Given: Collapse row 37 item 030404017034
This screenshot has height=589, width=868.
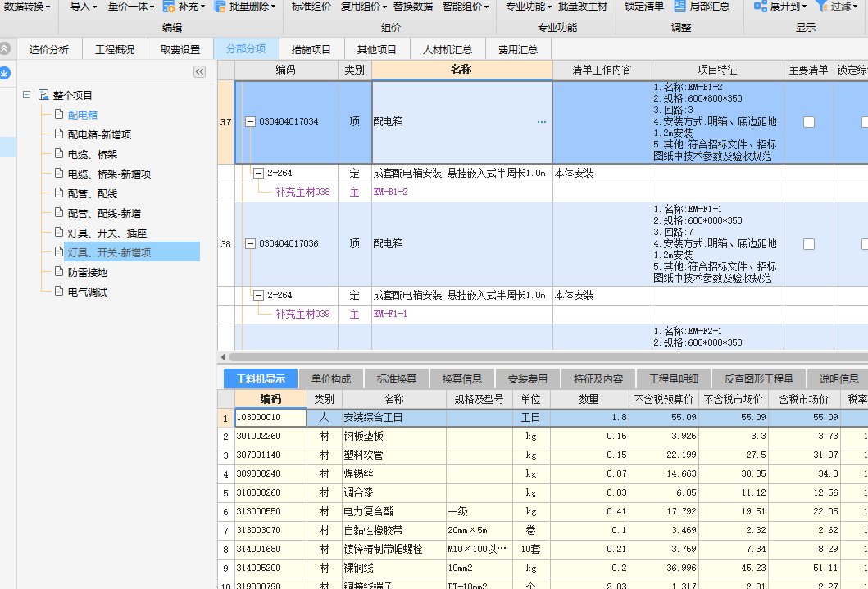Looking at the screenshot, I should 250,122.
